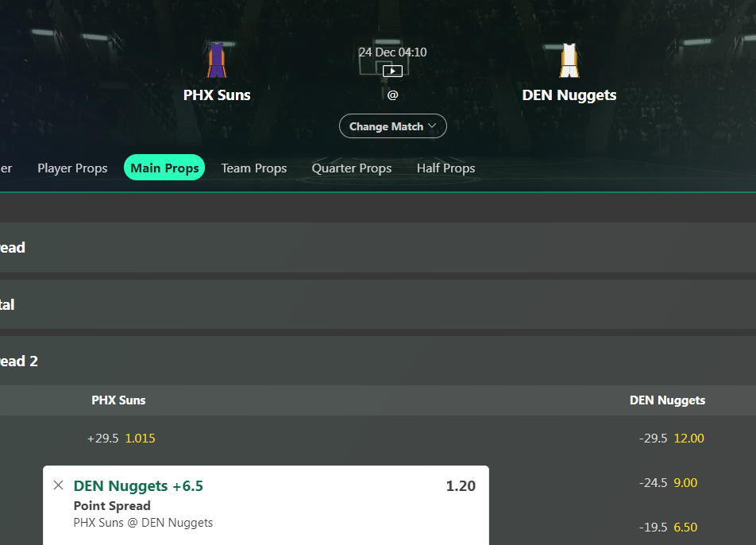
Task: Click the PHX Suns column heading
Action: click(118, 400)
